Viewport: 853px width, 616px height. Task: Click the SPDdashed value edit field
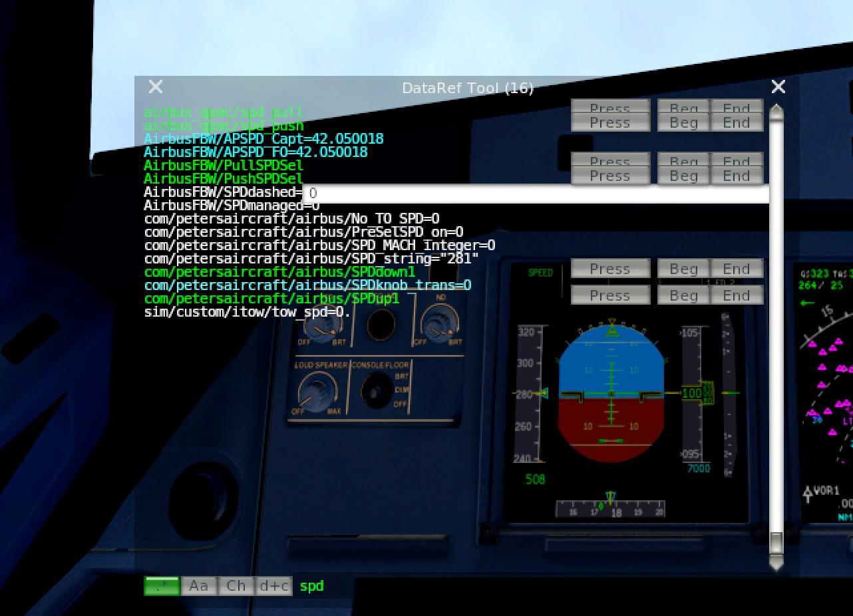coord(536,193)
